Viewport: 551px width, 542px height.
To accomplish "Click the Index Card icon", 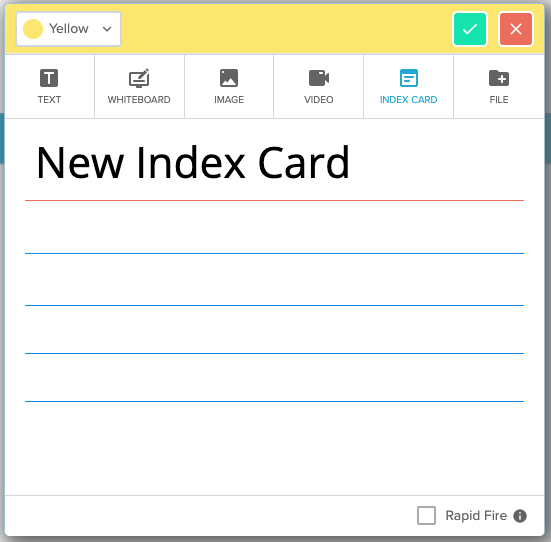I will coord(409,78).
